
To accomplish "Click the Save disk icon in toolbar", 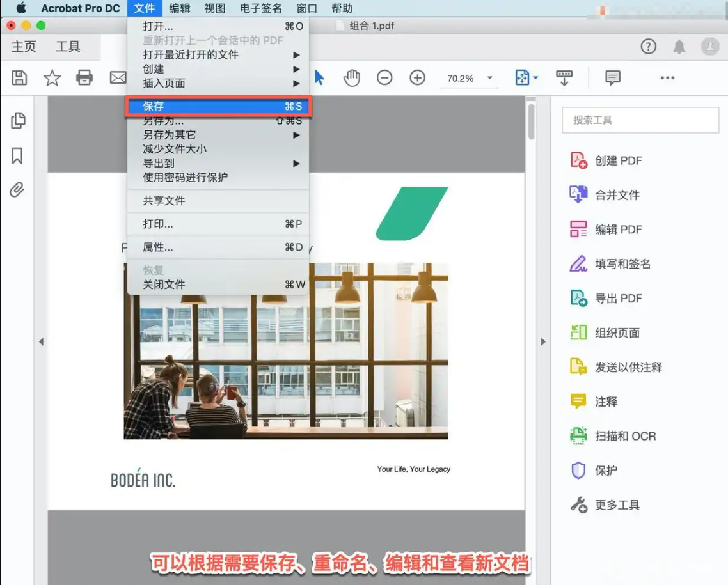I will pos(19,77).
